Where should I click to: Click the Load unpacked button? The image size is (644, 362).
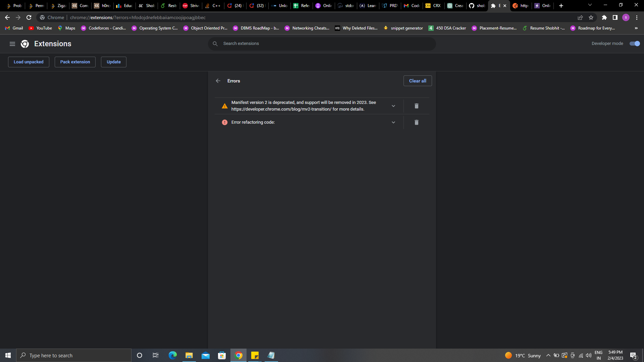(x=29, y=62)
